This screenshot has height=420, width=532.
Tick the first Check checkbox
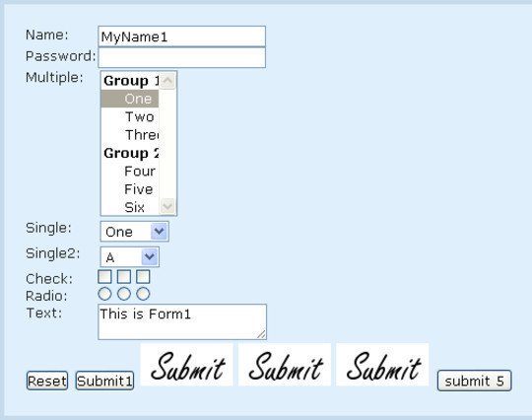coord(104,277)
